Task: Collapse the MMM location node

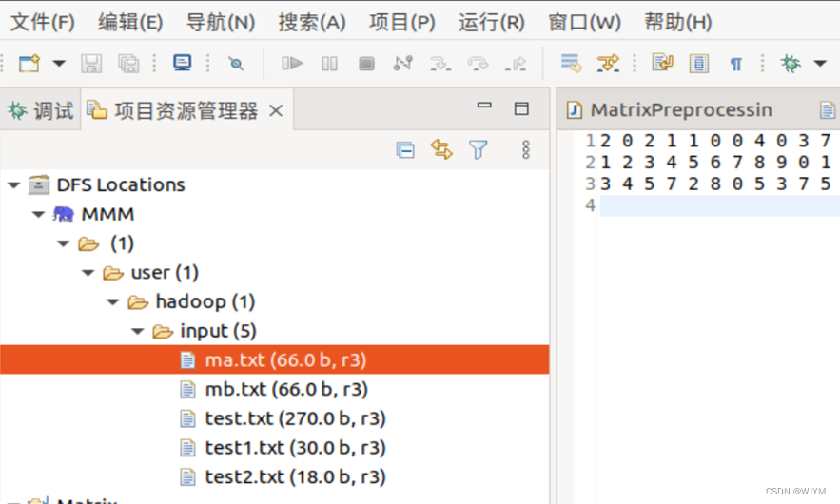Action: click(38, 215)
